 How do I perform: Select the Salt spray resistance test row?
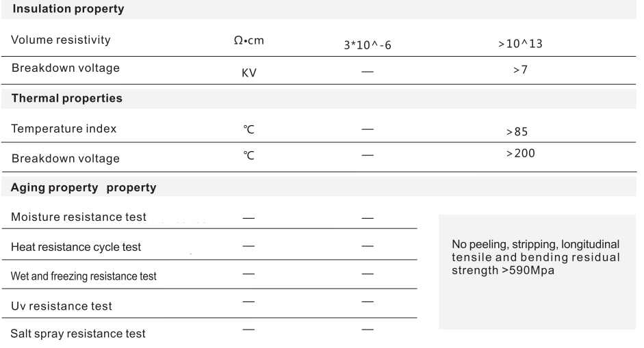(209, 333)
